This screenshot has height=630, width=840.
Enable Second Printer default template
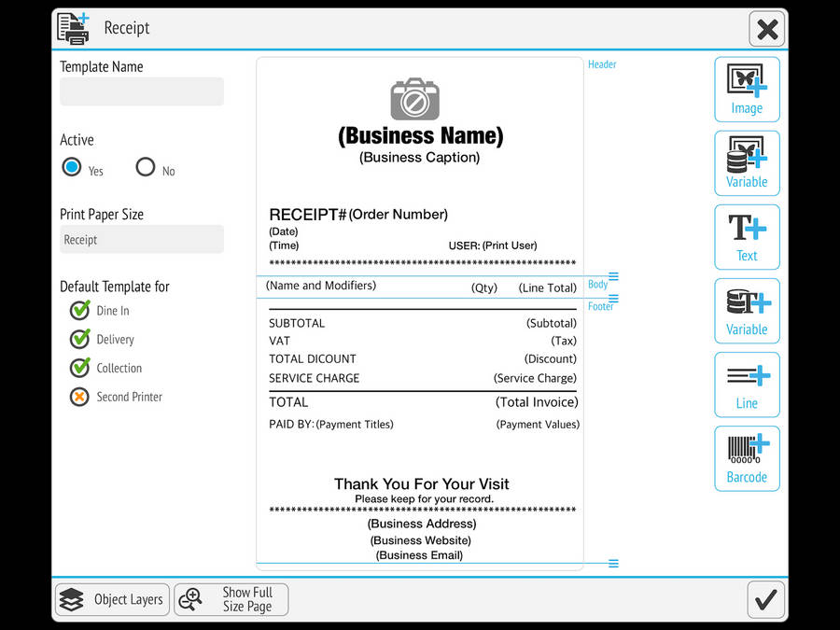click(78, 397)
